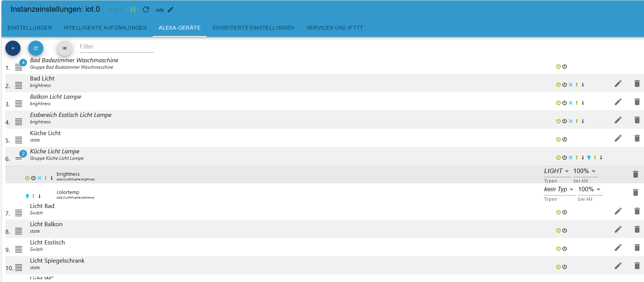Go to Services und IFTTT tab
Viewport: 644px width, 282px height.
pyautogui.click(x=335, y=28)
